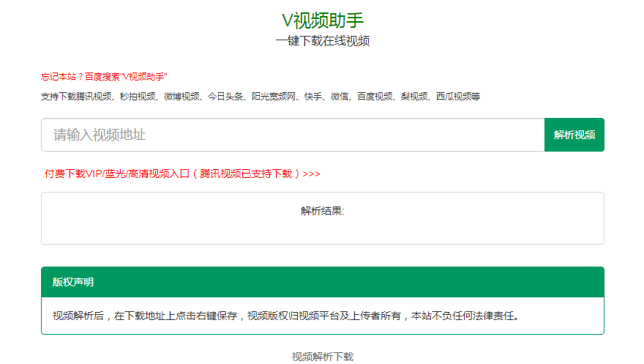Screen dimensions: 644x364
Task: Click the 解析结果 label in the result panel
Action: (322, 211)
